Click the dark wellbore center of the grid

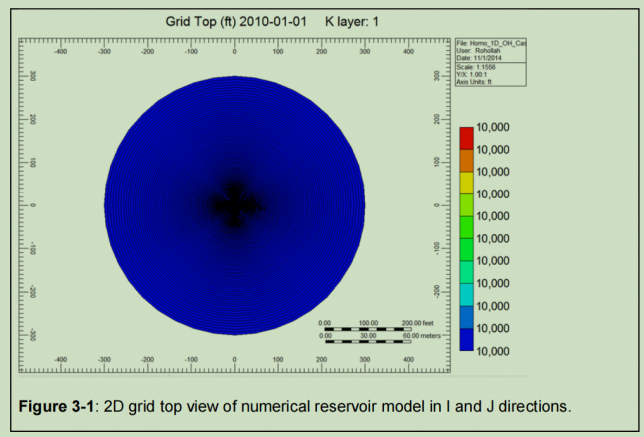click(234, 204)
